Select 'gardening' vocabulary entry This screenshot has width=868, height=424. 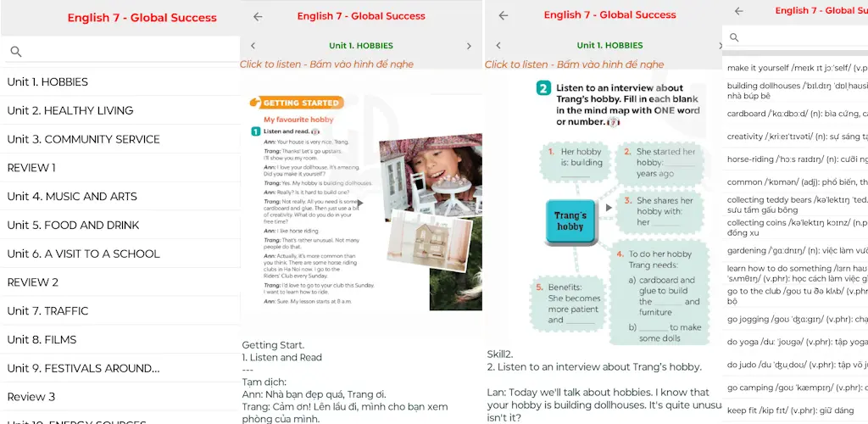coord(795,251)
